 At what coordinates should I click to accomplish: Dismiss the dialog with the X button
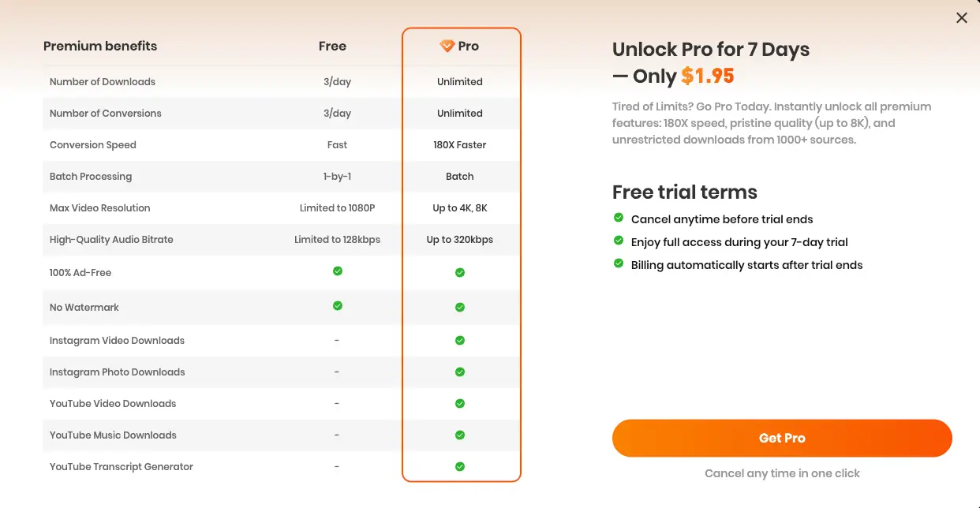(x=962, y=17)
